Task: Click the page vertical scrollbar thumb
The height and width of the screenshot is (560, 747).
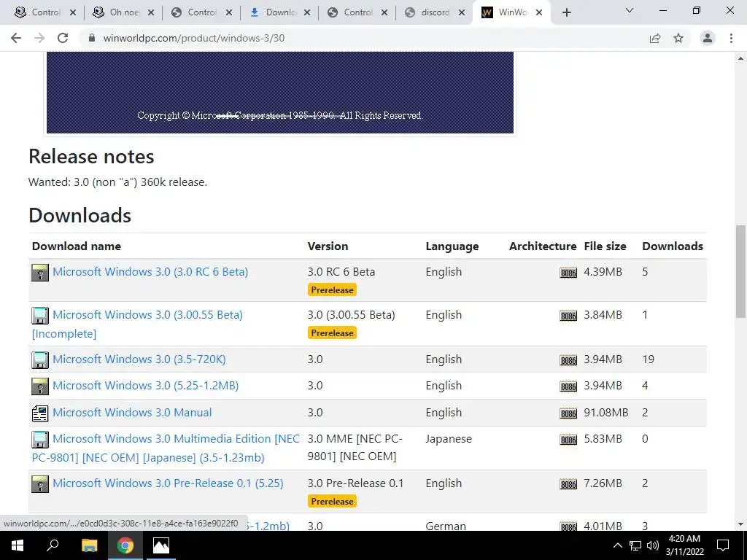Action: click(740, 271)
